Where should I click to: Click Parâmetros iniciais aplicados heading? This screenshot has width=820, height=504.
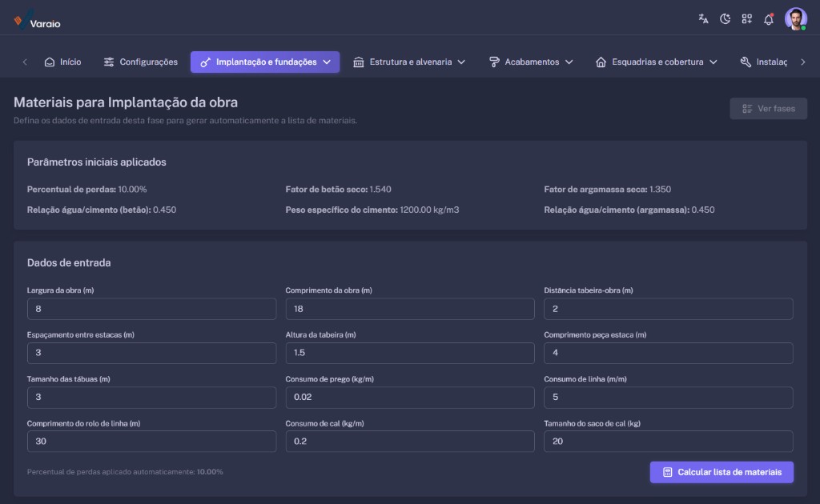97,162
